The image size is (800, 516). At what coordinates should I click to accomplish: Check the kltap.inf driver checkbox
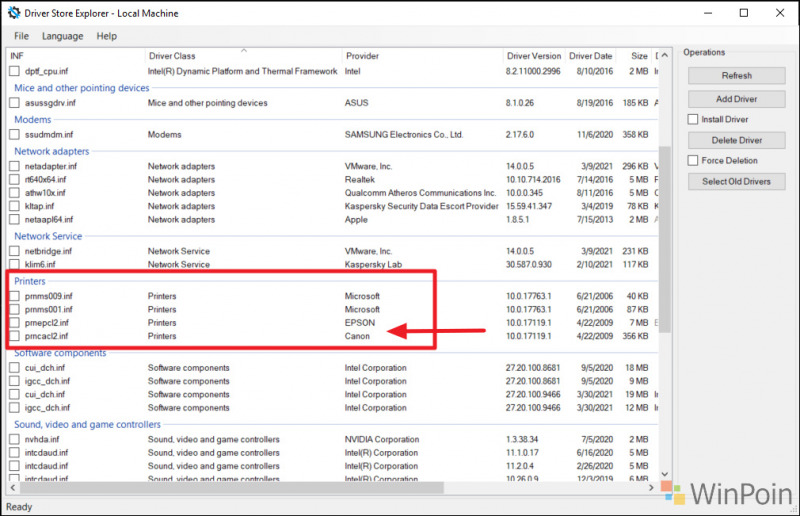[14, 206]
